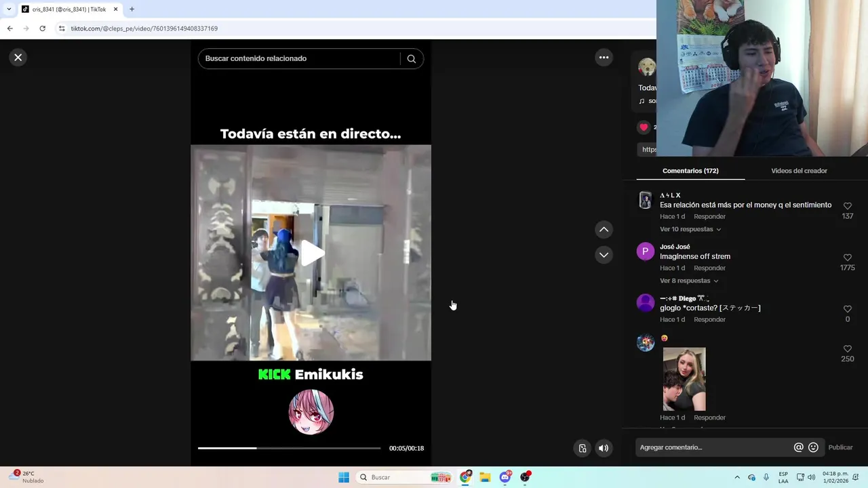Go to next video with down arrow

(x=604, y=255)
